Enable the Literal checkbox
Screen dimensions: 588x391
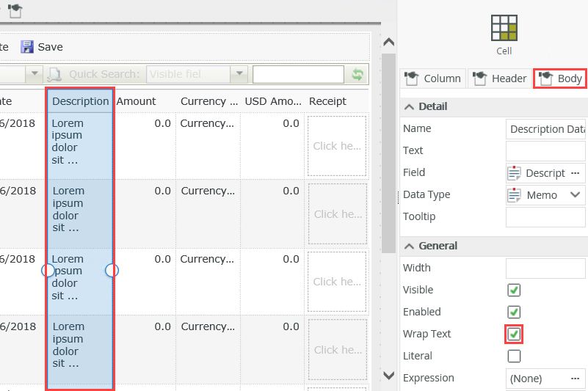[x=514, y=357]
